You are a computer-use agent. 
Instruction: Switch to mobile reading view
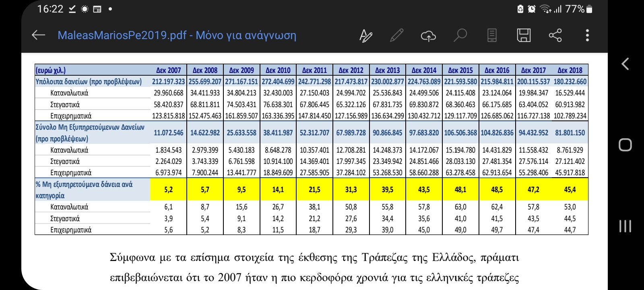pos(492,35)
